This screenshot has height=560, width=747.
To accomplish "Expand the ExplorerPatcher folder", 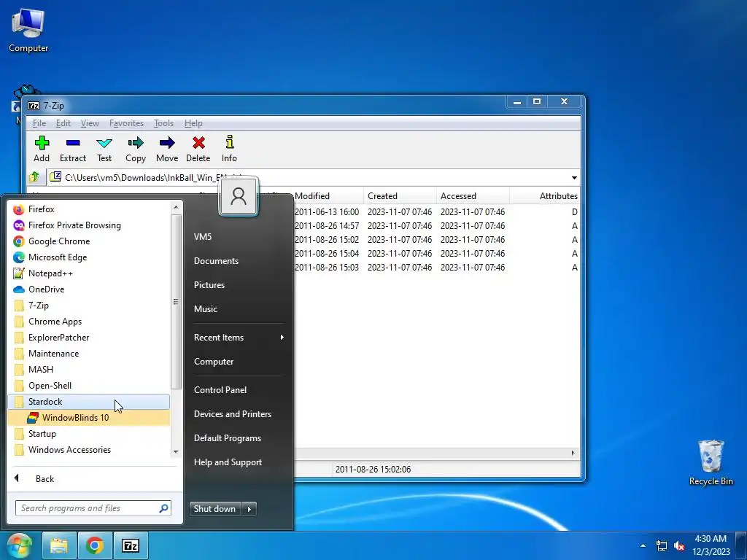I will tap(88, 338).
